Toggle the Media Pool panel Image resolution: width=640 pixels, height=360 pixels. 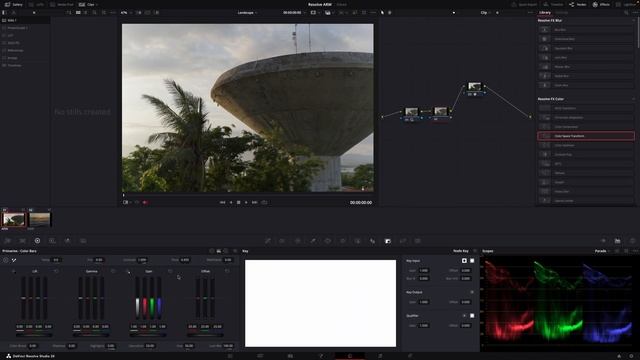pos(62,4)
